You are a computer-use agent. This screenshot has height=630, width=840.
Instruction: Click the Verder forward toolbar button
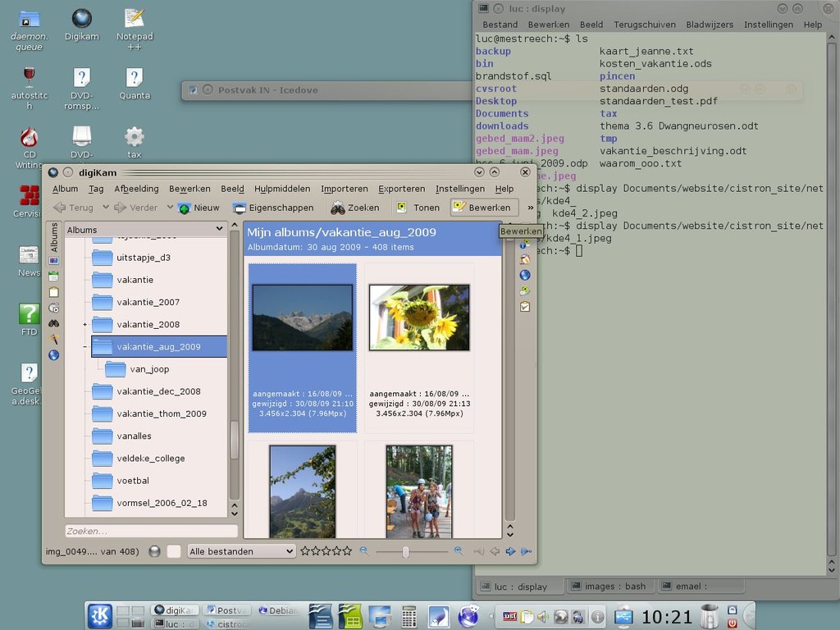(x=136, y=208)
